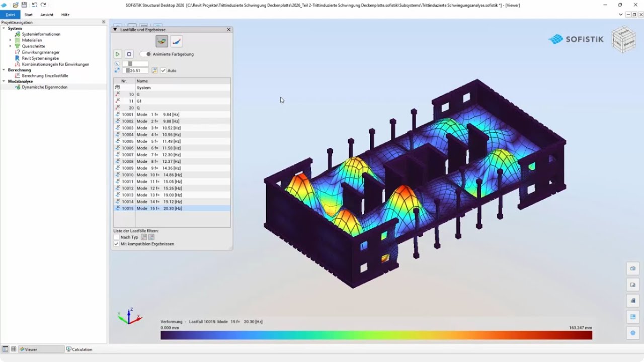Click the animation speed slider
This screenshot has width=644, height=362.
pos(135,64)
